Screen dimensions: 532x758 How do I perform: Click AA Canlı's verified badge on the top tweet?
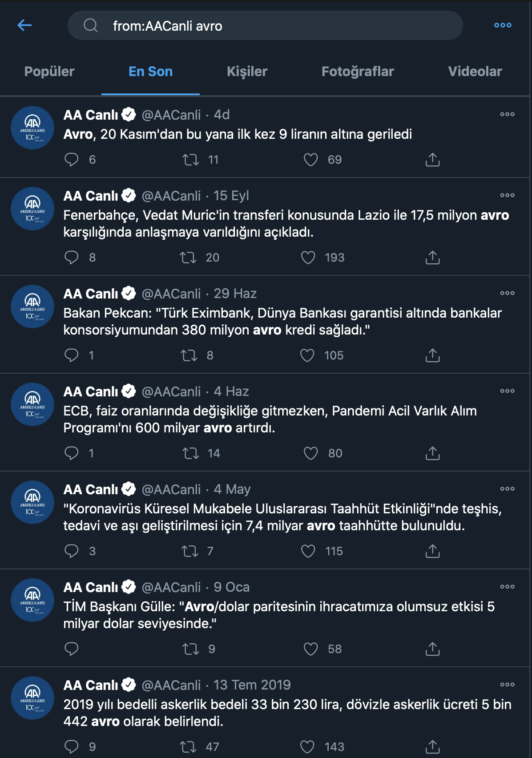point(129,113)
